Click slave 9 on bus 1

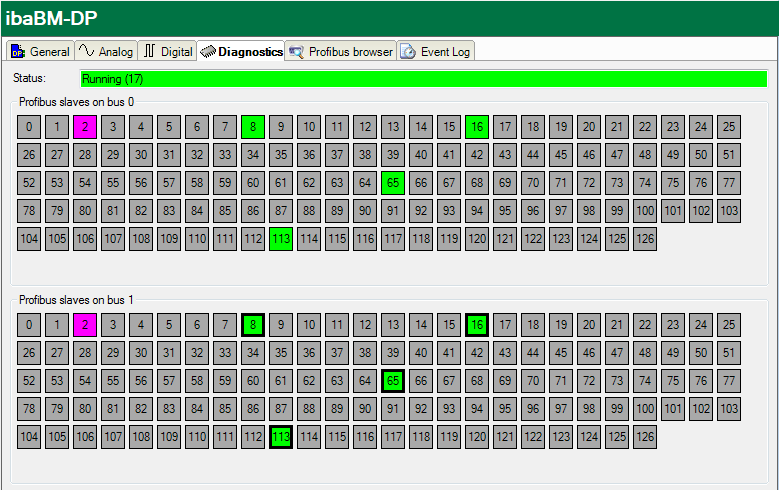281,325
